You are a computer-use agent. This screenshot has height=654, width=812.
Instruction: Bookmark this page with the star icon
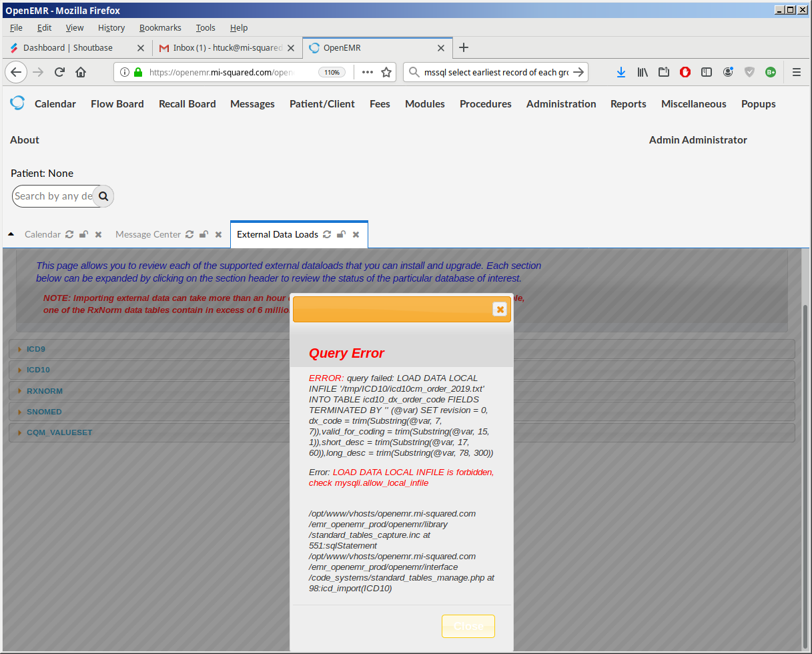click(386, 72)
